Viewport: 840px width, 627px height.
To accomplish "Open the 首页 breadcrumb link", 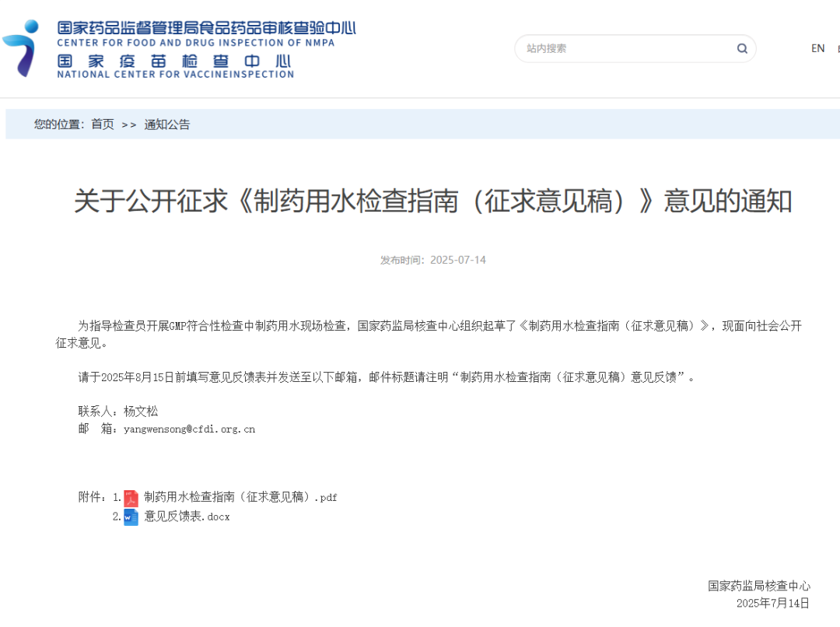I will [102, 124].
